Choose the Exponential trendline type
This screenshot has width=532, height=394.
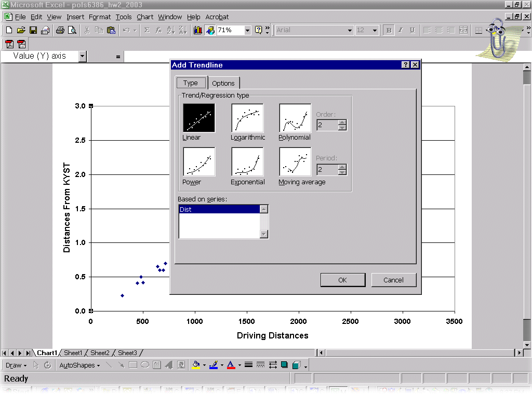[x=247, y=162]
